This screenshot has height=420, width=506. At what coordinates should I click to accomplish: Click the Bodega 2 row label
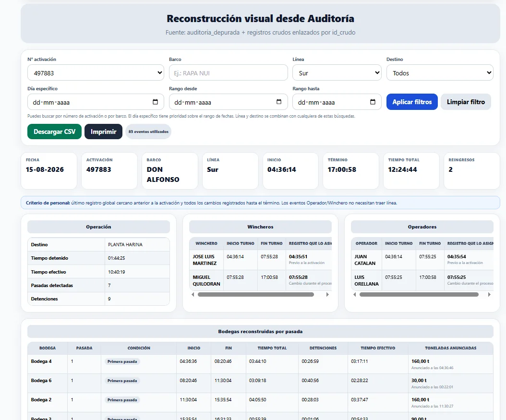pos(41,400)
